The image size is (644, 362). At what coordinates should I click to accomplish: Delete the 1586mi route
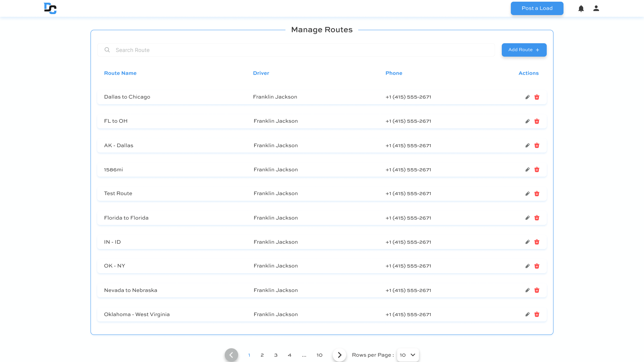(x=537, y=170)
